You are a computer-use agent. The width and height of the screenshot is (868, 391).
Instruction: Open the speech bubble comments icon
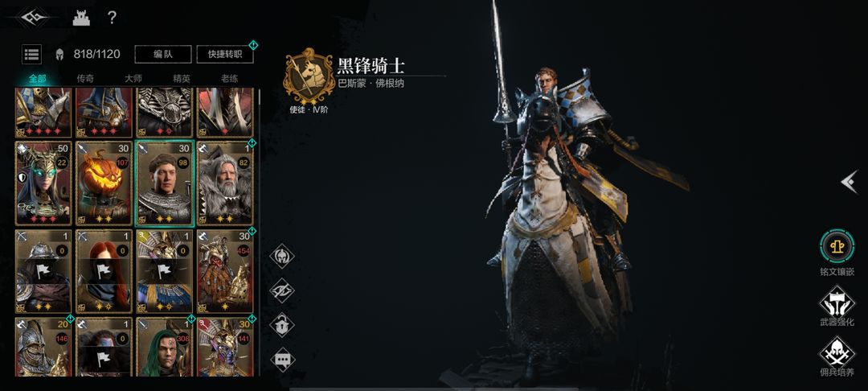pos(282,360)
